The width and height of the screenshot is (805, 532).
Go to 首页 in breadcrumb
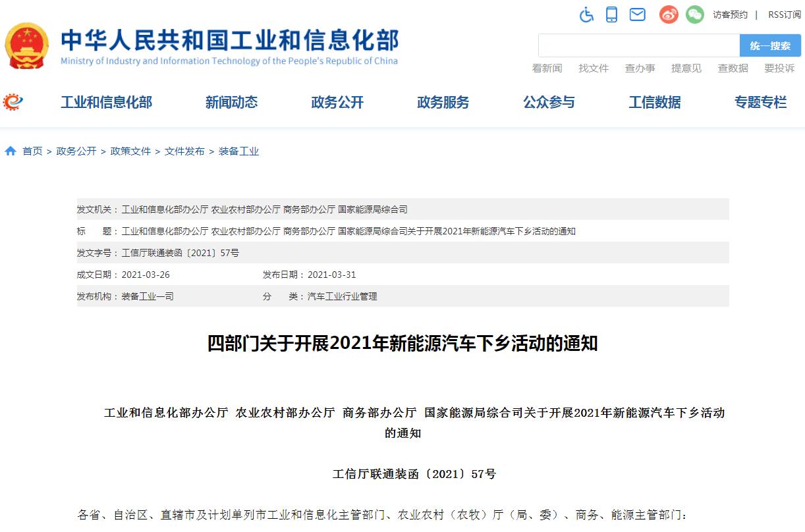click(32, 151)
